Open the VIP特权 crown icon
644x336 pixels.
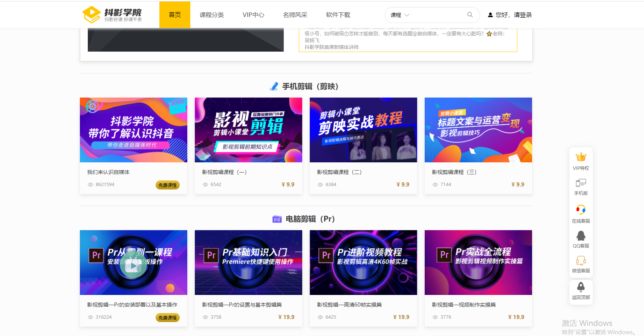pyautogui.click(x=581, y=157)
